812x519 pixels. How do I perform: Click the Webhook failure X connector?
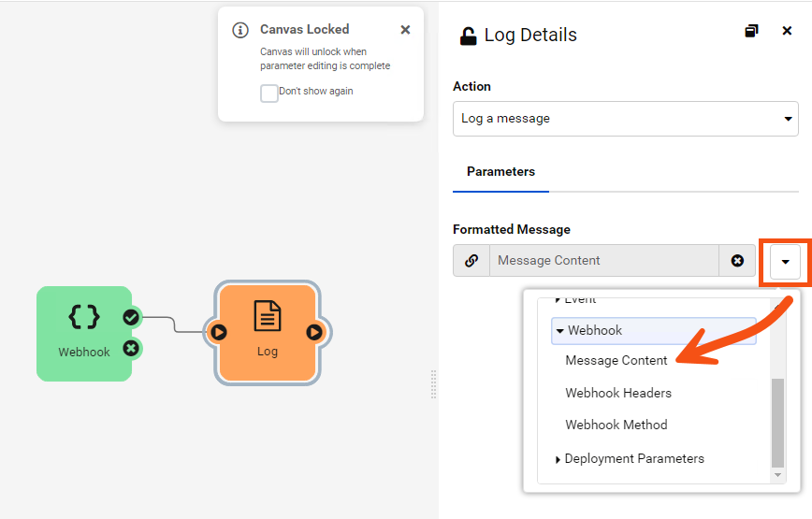(x=132, y=349)
